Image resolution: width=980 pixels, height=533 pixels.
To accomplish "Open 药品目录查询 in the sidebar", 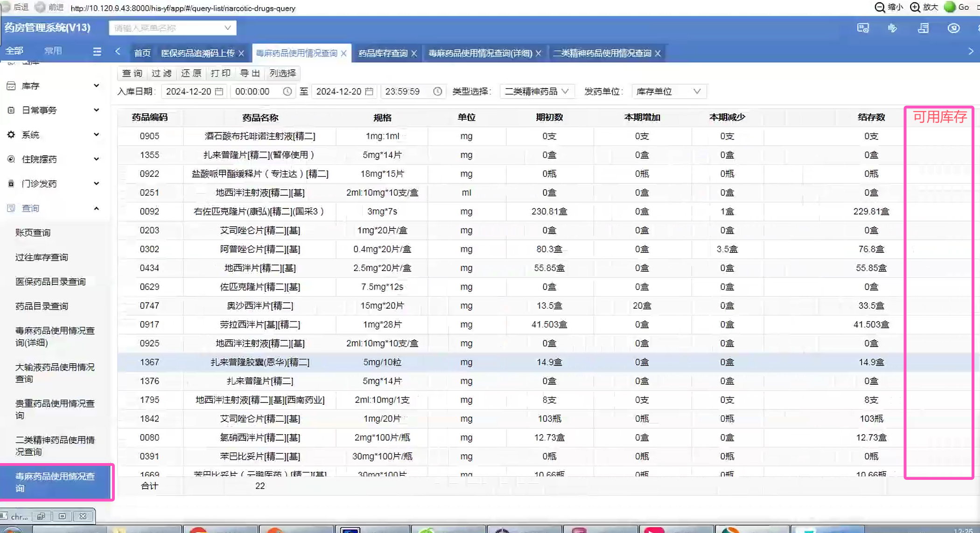I will [42, 306].
